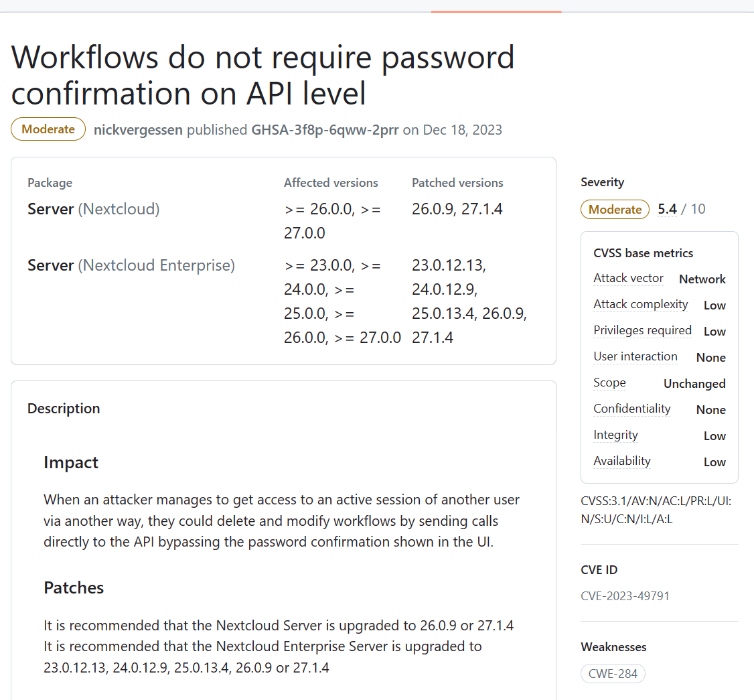Viewport: 754px width, 700px height.
Task: Open nickvergessen author profile link
Action: [138, 130]
